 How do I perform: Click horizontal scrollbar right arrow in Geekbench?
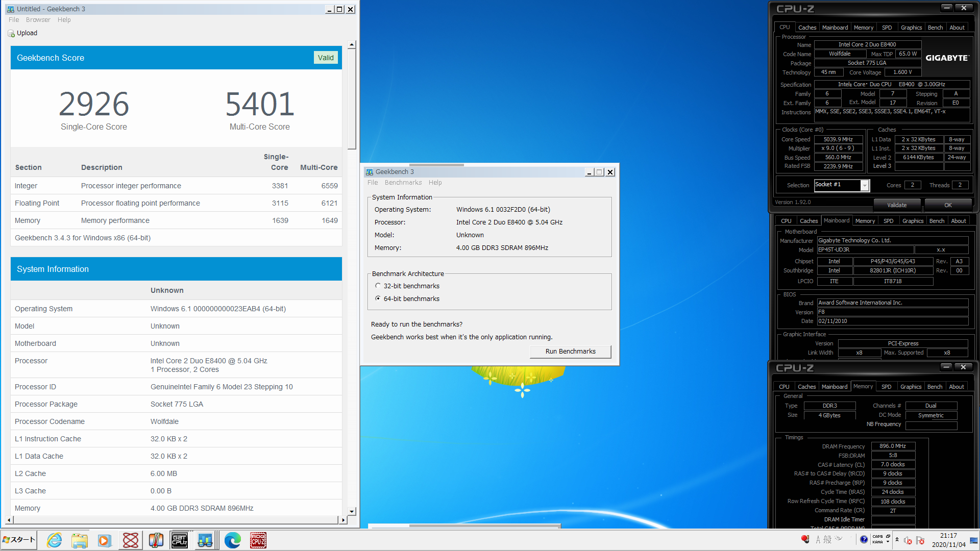(x=343, y=520)
